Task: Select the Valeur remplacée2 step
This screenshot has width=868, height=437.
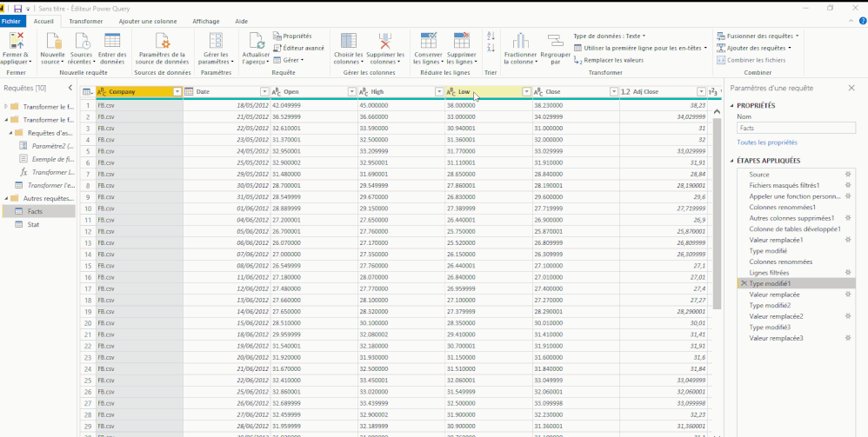Action: coord(776,316)
